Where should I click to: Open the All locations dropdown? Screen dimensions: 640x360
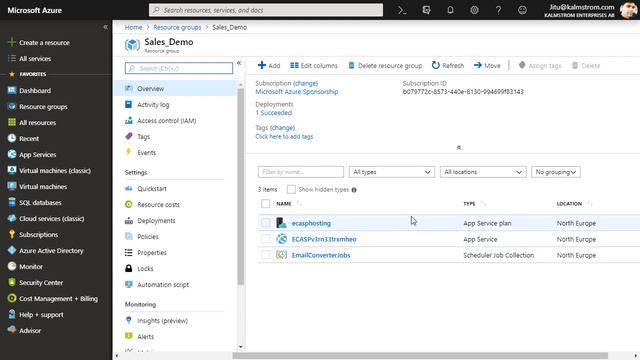[483, 172]
